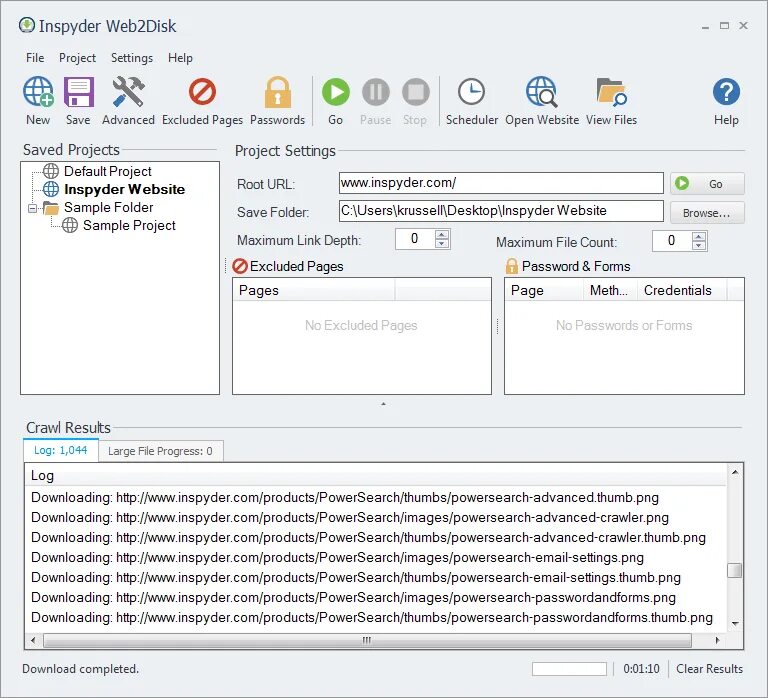The height and width of the screenshot is (698, 768).
Task: Click the Open Website globe icon
Action: (541, 92)
